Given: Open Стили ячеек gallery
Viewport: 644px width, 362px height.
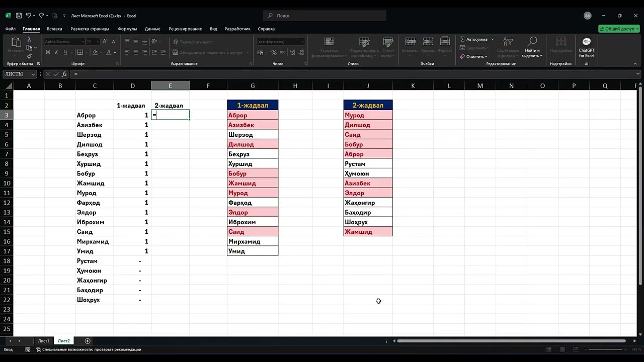Looking at the screenshot, I should (x=388, y=47).
